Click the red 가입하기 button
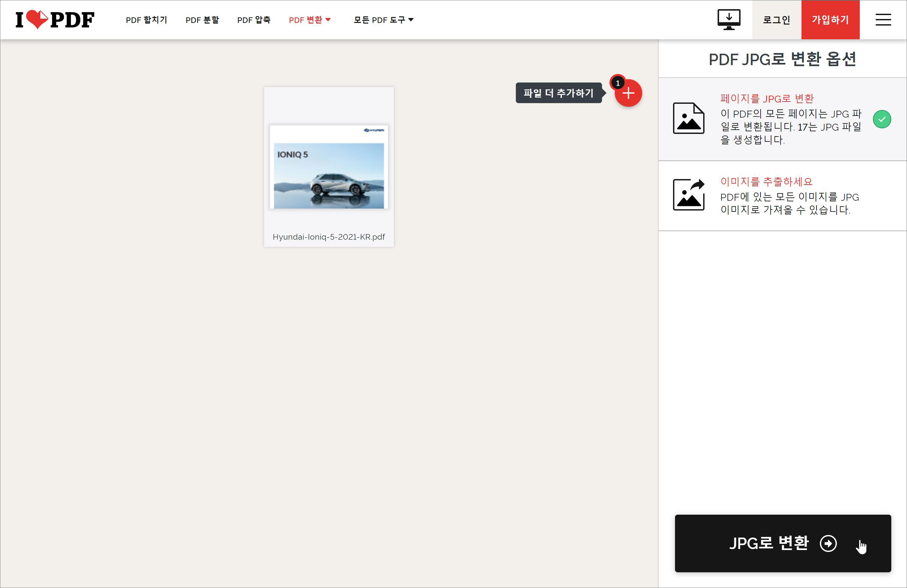This screenshot has height=588, width=907. 830,20
